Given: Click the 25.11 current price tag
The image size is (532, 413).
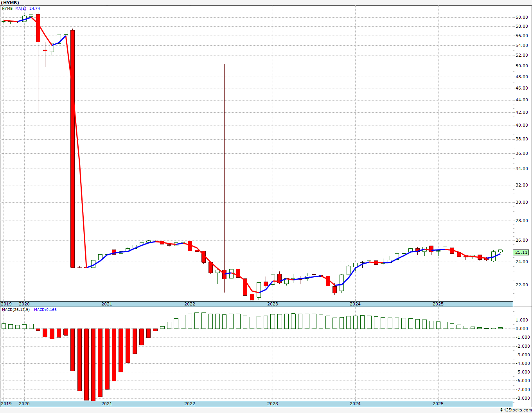Looking at the screenshot, I should click(522, 253).
